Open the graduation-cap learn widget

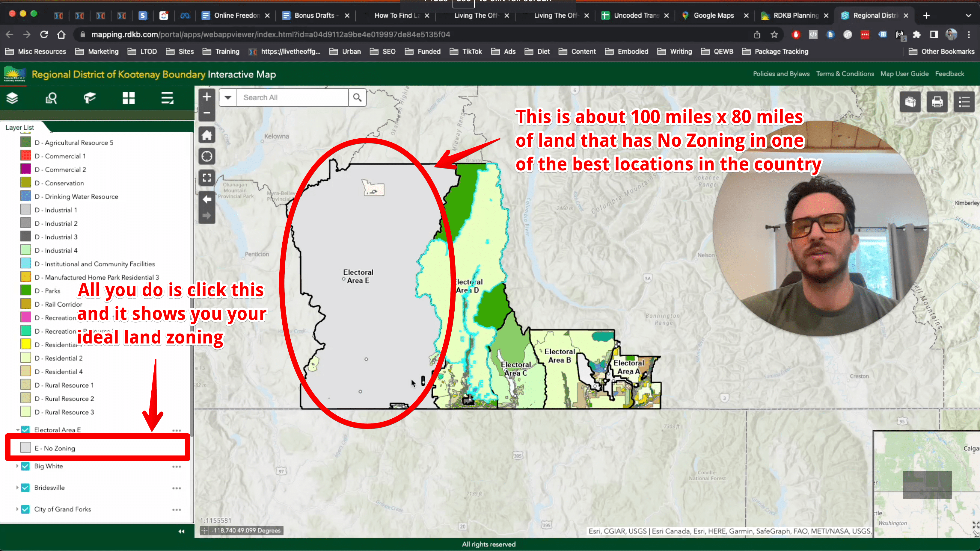pyautogui.click(x=90, y=99)
